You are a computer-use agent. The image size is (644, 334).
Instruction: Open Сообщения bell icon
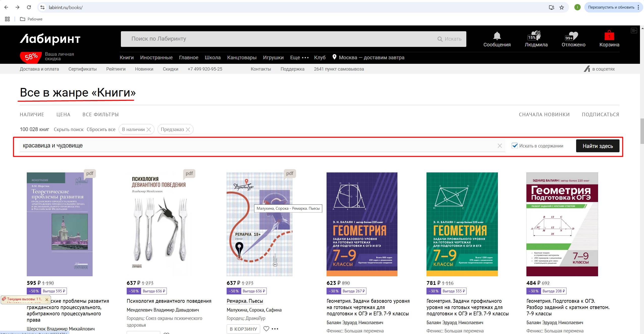point(497,36)
